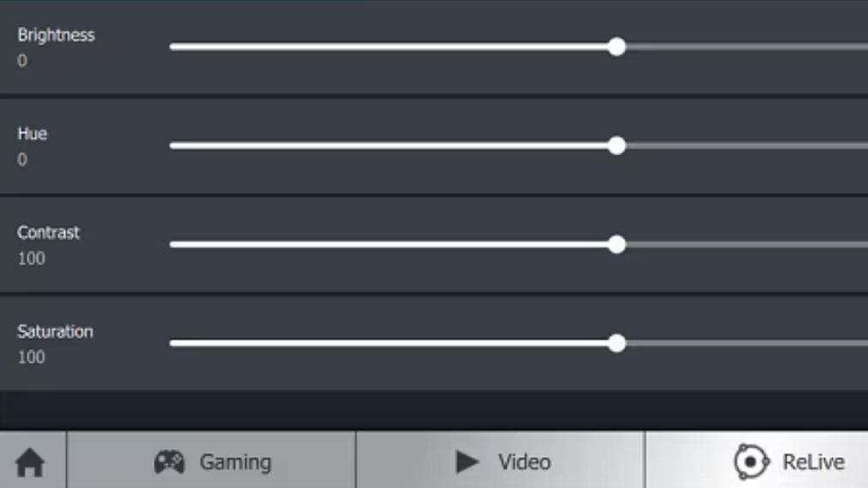The width and height of the screenshot is (868, 488).
Task: Click the Brightness slider handle
Action: [617, 47]
